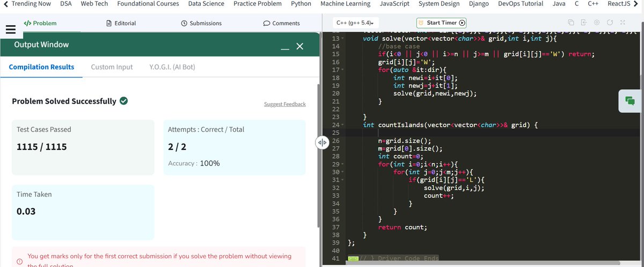
Task: Collapse code fold arrow at line 24
Action: (x=343, y=125)
